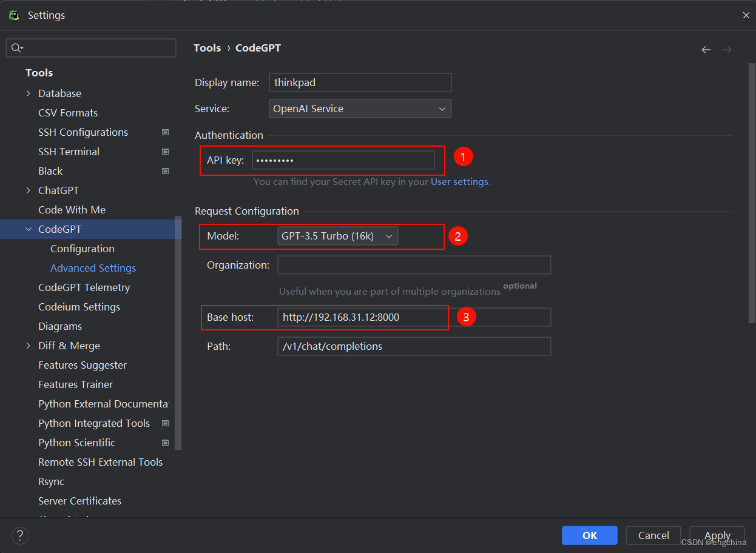Click the Cancel button
756x553 pixels.
pos(653,535)
